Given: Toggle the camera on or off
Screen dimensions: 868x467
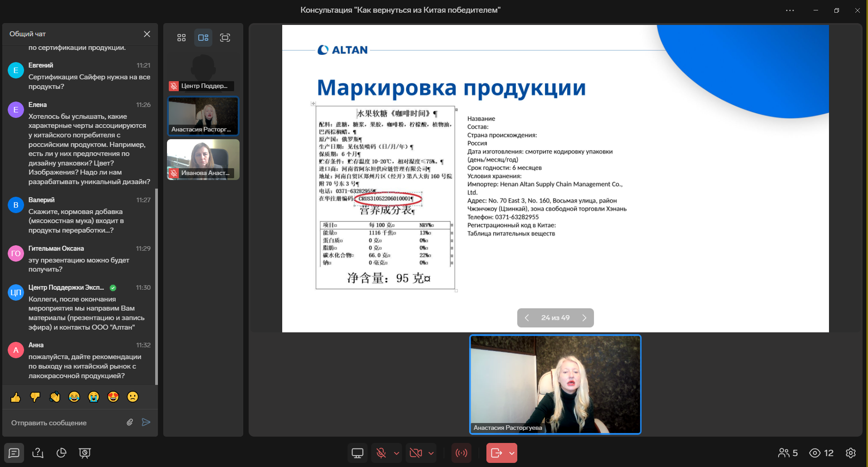Looking at the screenshot, I should pyautogui.click(x=416, y=453).
